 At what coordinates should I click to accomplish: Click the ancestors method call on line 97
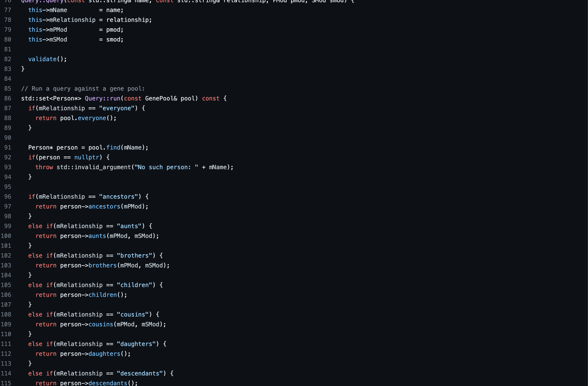tap(104, 206)
